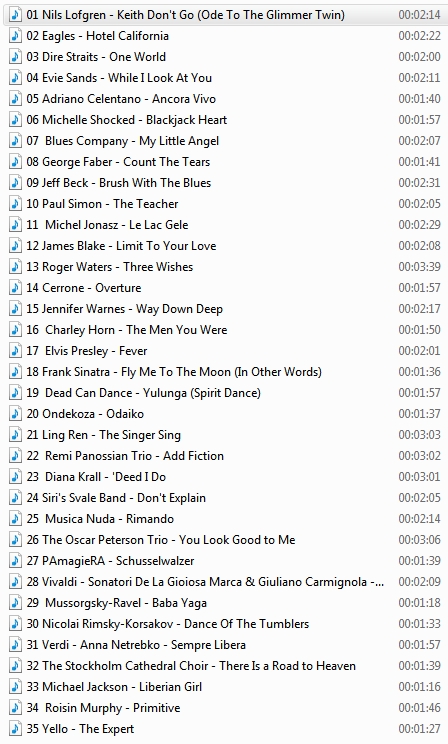Click the audio icon for Elvis Presley Fever
This screenshot has width=448, height=744.
(15, 351)
